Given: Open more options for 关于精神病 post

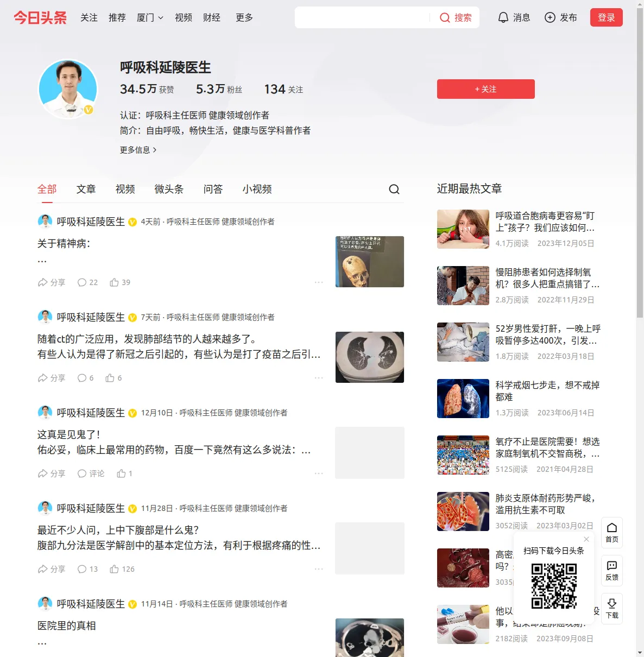Looking at the screenshot, I should pyautogui.click(x=319, y=282).
